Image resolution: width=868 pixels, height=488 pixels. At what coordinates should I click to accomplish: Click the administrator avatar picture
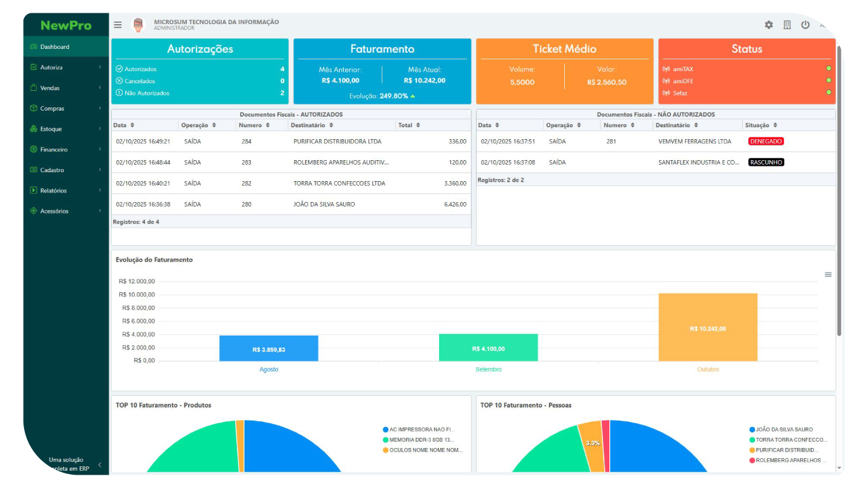pos(138,25)
